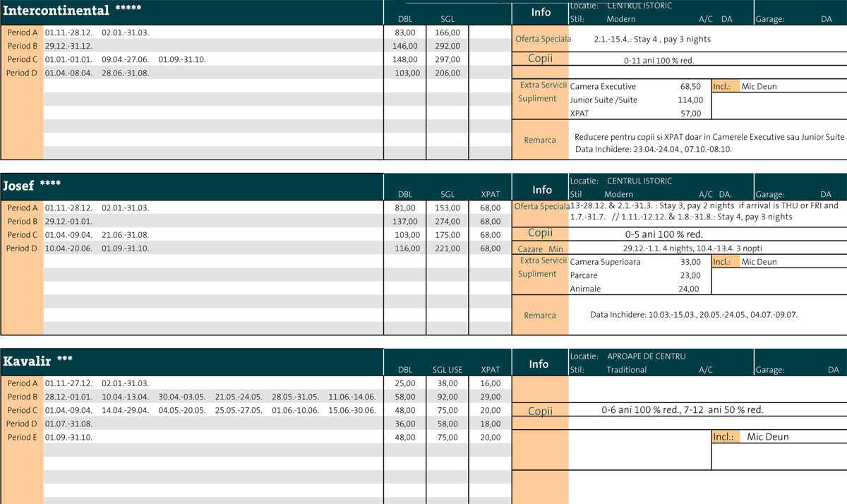Click the Cazare Min label
The image size is (847, 504).
point(540,249)
